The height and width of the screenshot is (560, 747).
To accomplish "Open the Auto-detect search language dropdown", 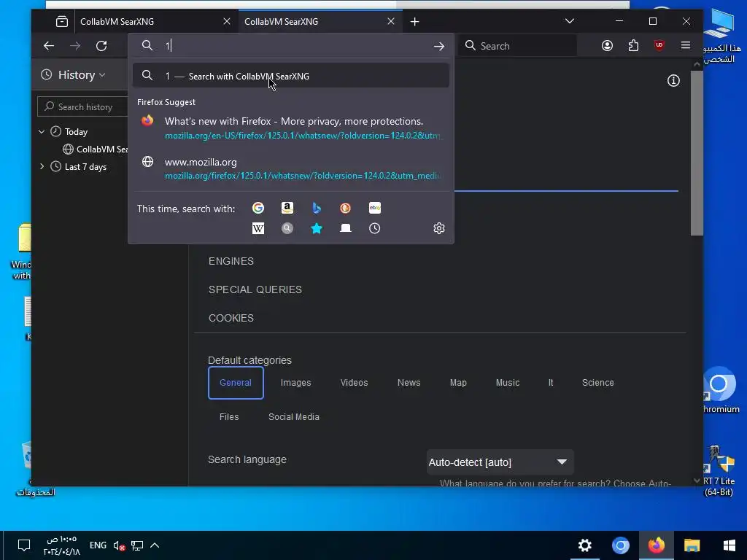I will click(x=500, y=462).
